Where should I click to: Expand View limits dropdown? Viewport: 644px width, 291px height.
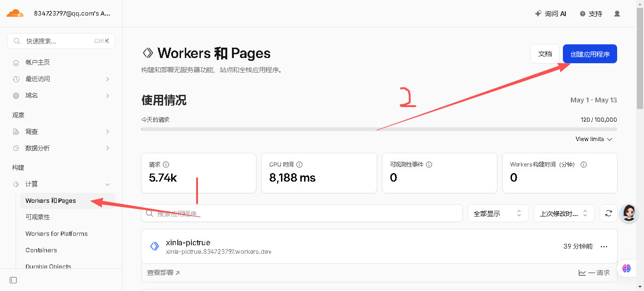coord(594,139)
